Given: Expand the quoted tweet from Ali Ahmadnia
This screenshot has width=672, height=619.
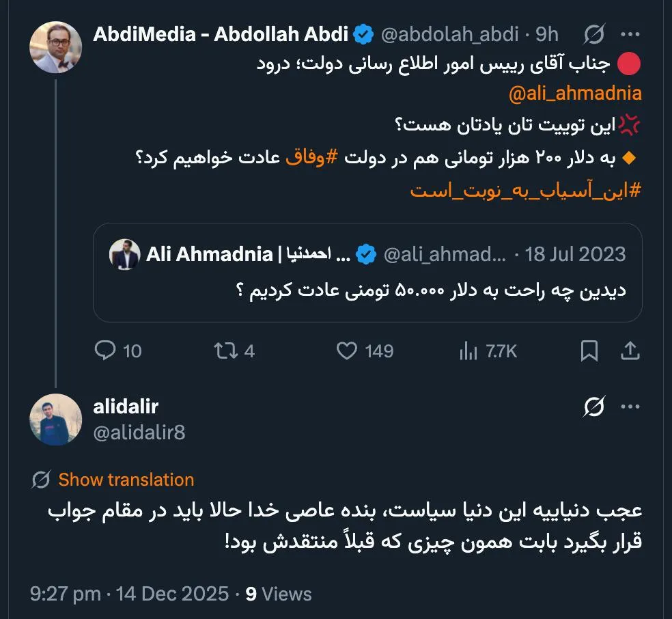Looking at the screenshot, I should tap(369, 273).
